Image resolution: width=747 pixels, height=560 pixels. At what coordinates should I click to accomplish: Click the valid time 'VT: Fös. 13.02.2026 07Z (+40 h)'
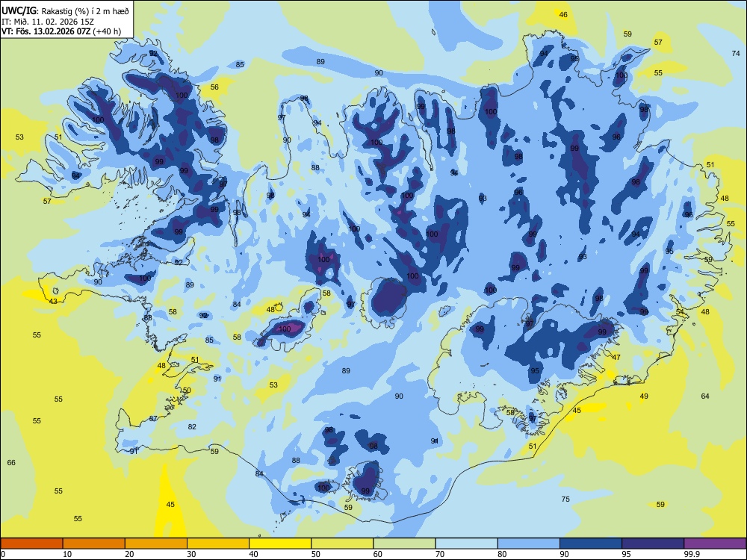tap(61, 31)
